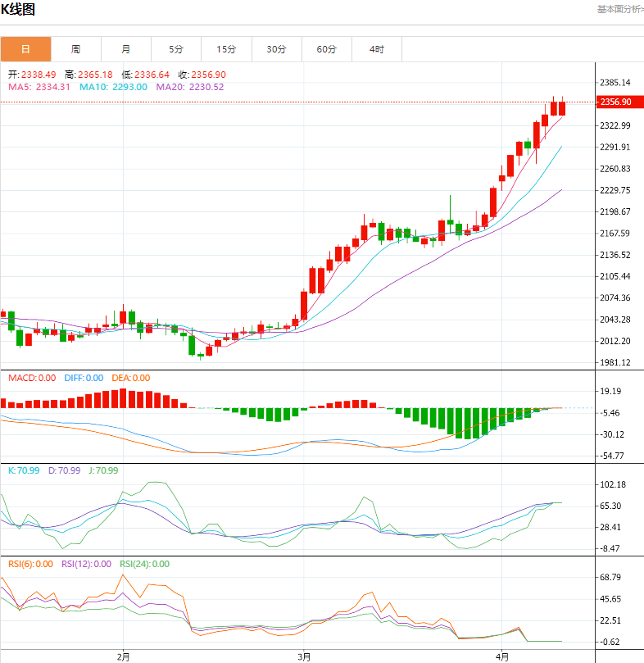The height and width of the screenshot is (663, 644).
Task: Switch to the 日 daily chart tab
Action: pyautogui.click(x=25, y=49)
